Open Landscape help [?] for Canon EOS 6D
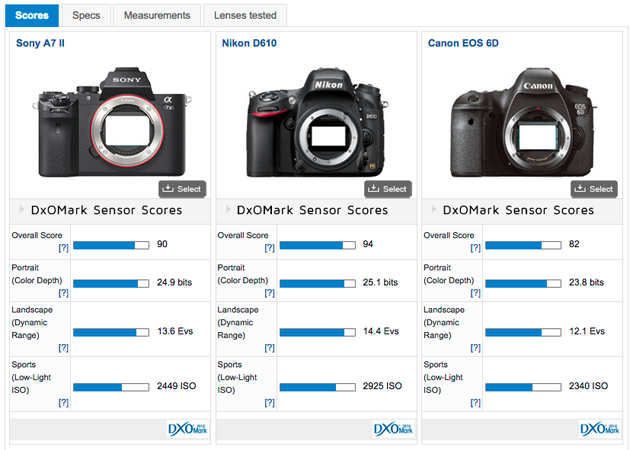 pos(475,348)
